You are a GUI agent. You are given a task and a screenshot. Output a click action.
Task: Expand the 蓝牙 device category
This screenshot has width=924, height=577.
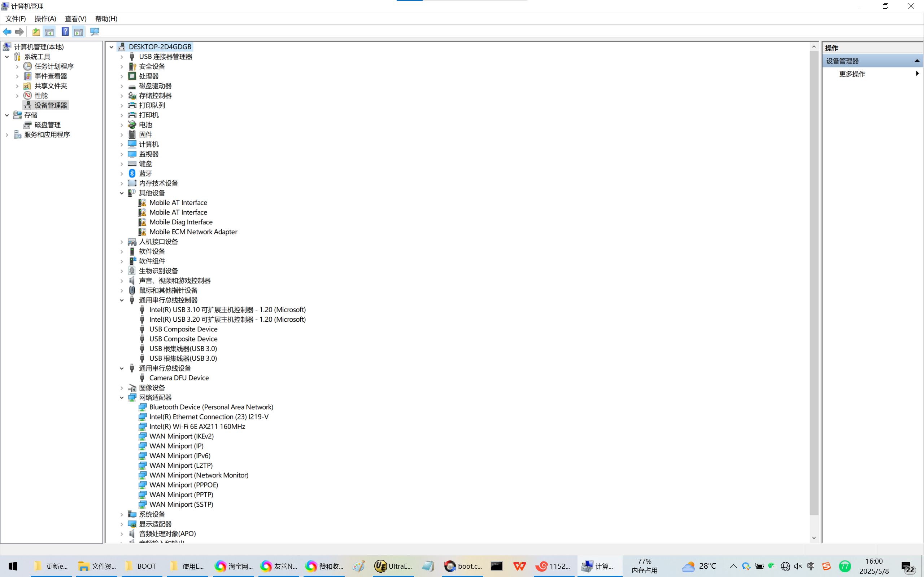(x=122, y=173)
